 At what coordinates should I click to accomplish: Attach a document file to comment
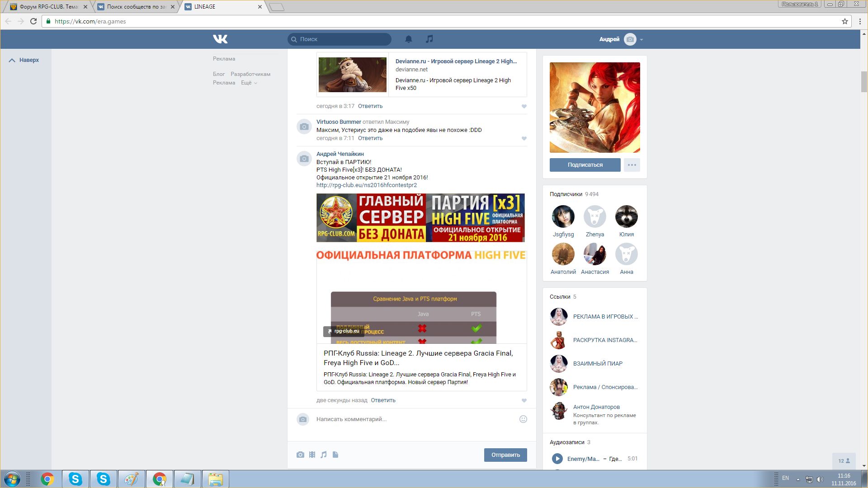pos(335,455)
